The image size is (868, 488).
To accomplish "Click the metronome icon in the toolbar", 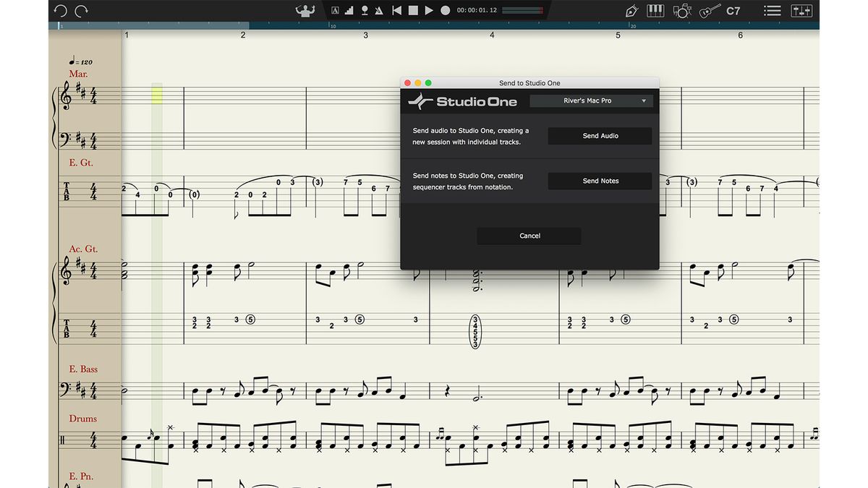I will (378, 9).
